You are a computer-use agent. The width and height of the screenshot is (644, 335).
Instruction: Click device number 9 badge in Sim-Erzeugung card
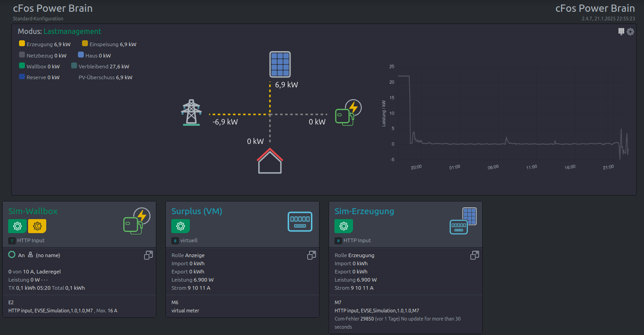click(338, 240)
